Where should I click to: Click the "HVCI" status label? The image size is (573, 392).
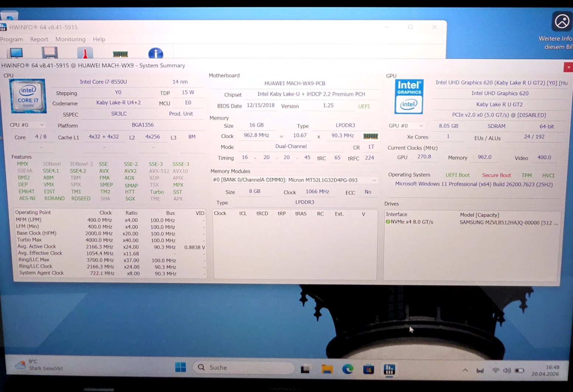pyautogui.click(x=548, y=176)
